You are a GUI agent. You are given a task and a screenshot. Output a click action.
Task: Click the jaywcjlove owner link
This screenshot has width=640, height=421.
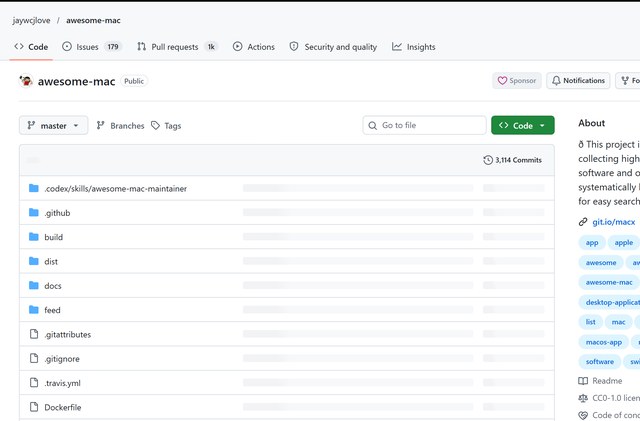pyautogui.click(x=31, y=20)
